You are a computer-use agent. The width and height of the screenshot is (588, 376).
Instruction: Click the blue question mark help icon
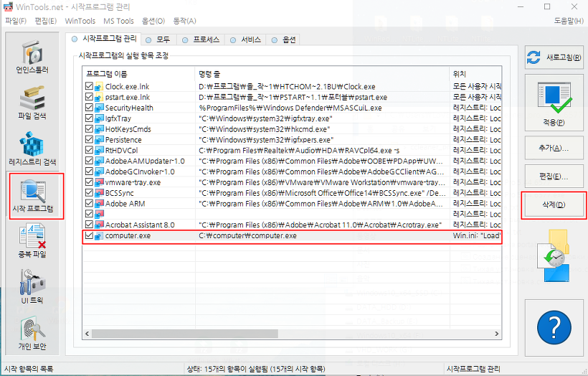[x=554, y=328]
